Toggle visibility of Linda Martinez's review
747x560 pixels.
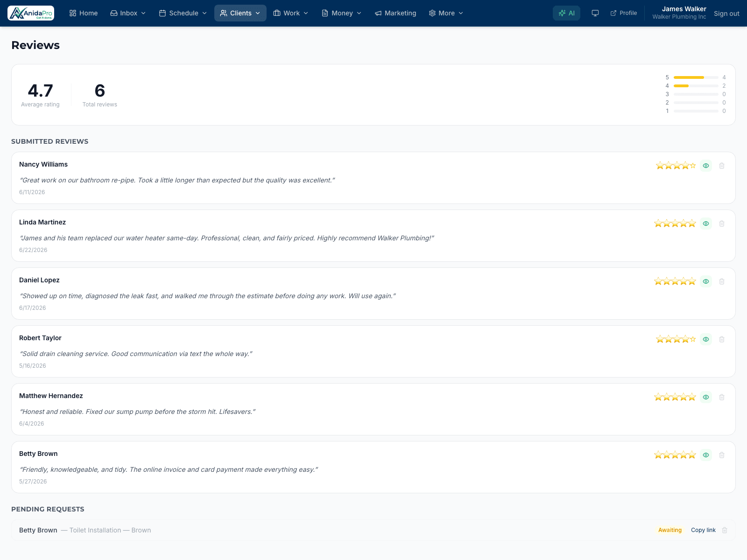pyautogui.click(x=706, y=224)
